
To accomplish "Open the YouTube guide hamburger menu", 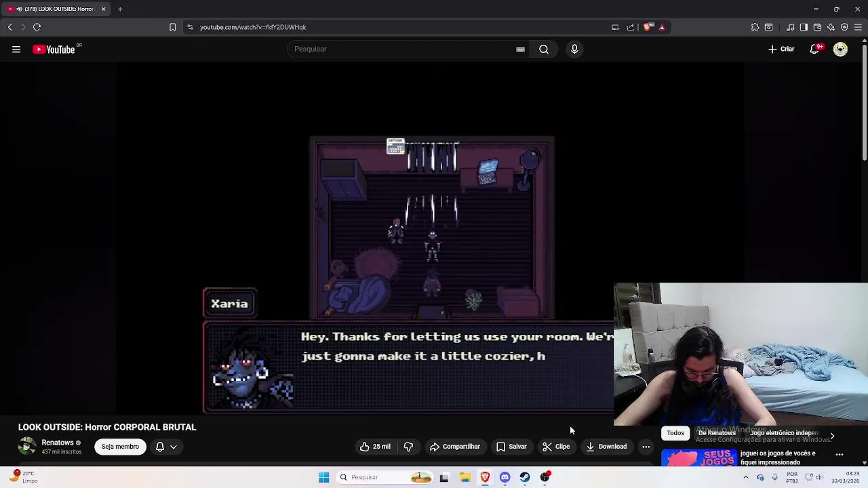I will click(x=16, y=49).
